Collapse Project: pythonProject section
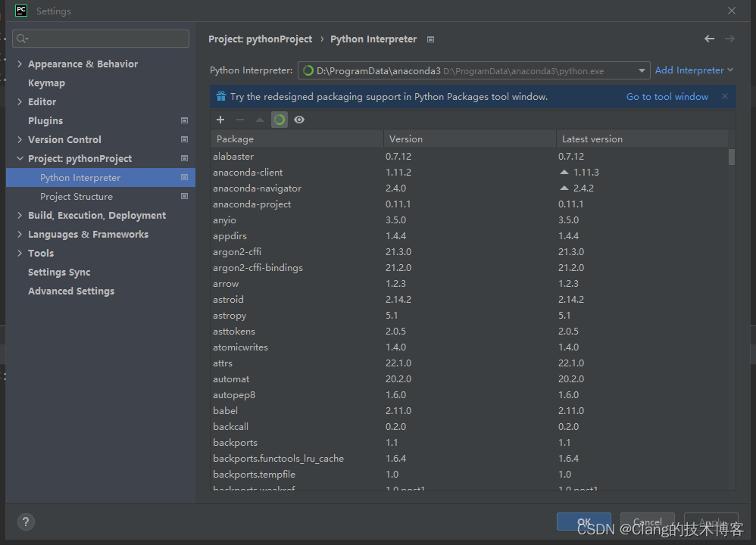The height and width of the screenshot is (545, 756). pyautogui.click(x=20, y=158)
